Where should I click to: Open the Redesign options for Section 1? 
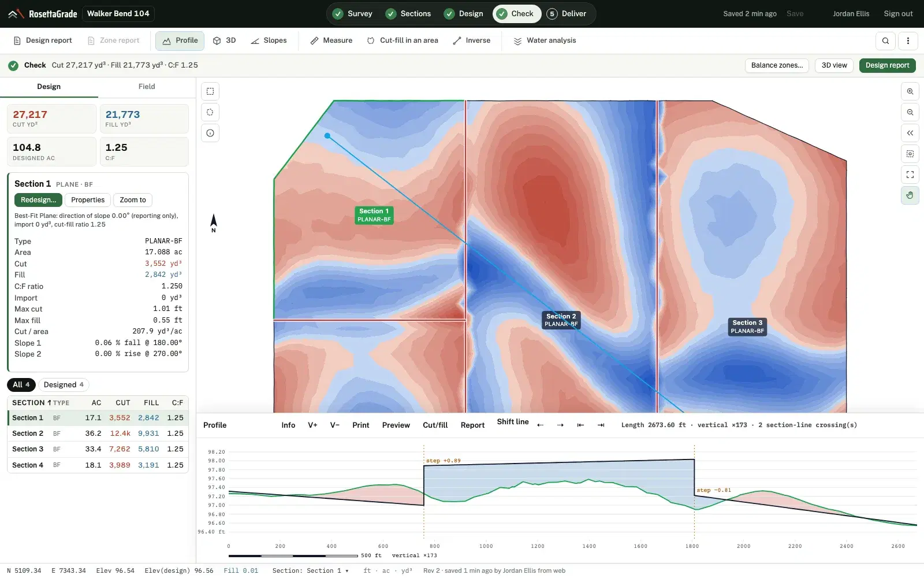click(x=38, y=200)
